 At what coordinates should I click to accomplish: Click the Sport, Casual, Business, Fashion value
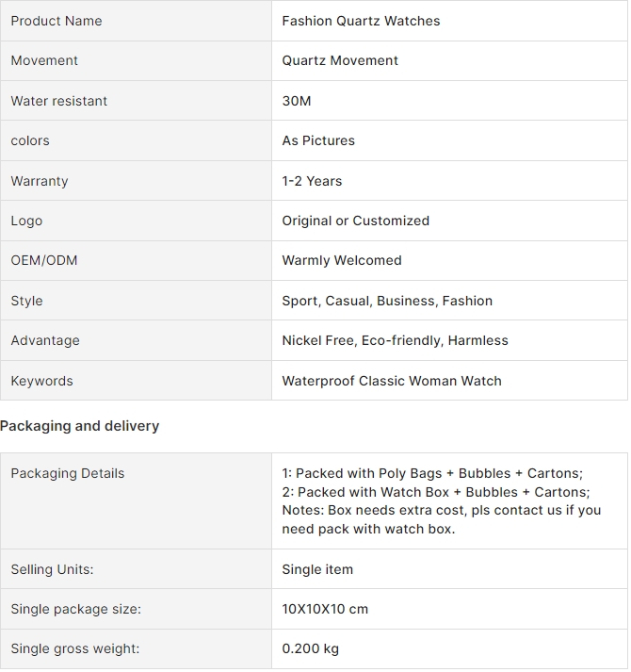[x=388, y=302]
